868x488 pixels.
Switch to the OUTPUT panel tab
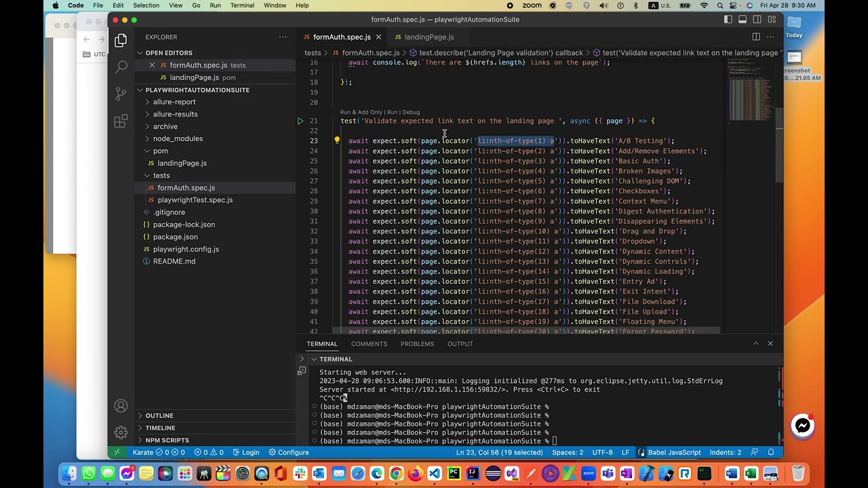(460, 344)
